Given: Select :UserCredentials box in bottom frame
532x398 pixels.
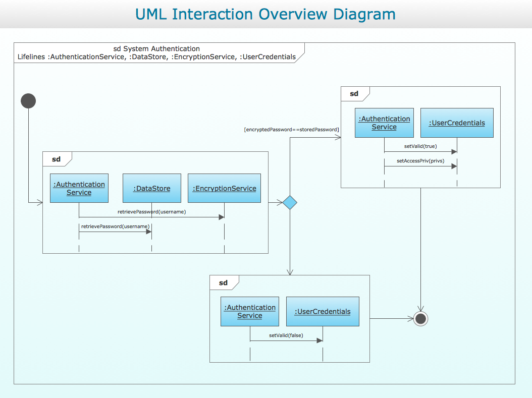Looking at the screenshot, I should point(323,312).
